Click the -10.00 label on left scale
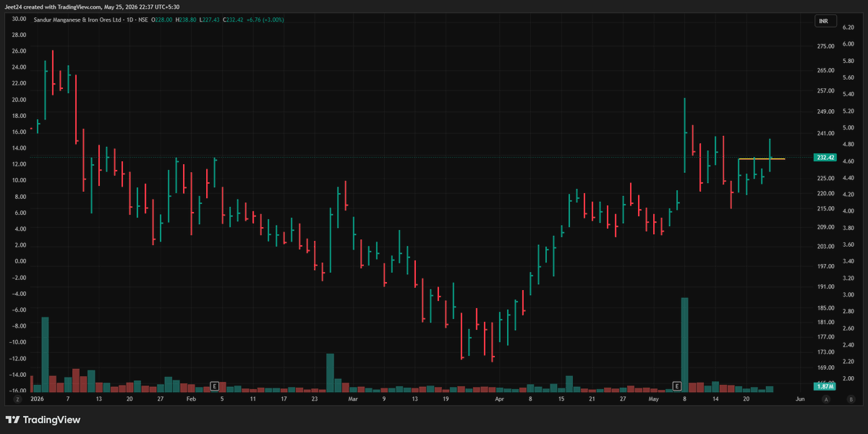Screen dimensions: 868x434 tap(19, 342)
